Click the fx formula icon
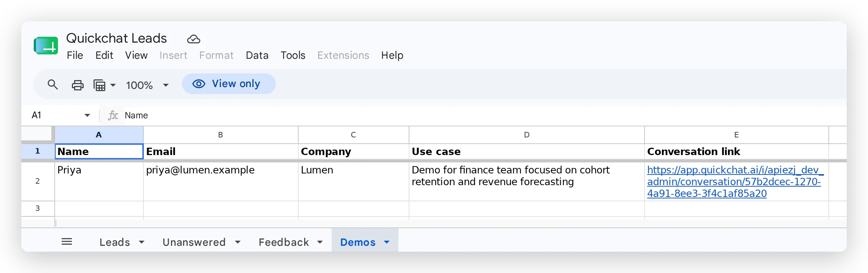This screenshot has height=273, width=868. point(113,115)
